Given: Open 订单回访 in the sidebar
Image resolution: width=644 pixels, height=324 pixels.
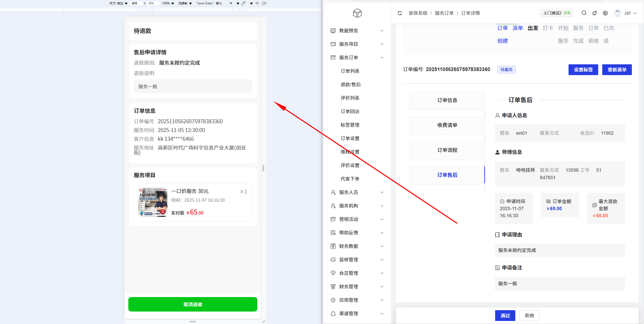Looking at the screenshot, I should 350,111.
